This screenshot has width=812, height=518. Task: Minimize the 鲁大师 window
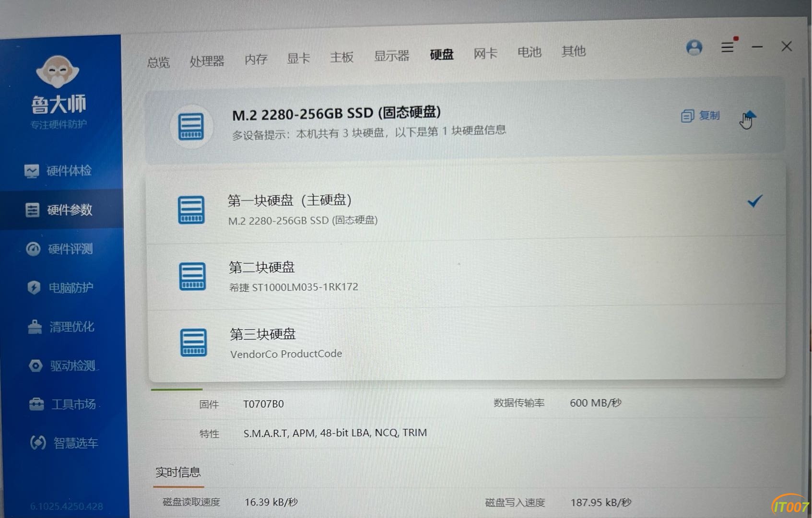coord(757,47)
